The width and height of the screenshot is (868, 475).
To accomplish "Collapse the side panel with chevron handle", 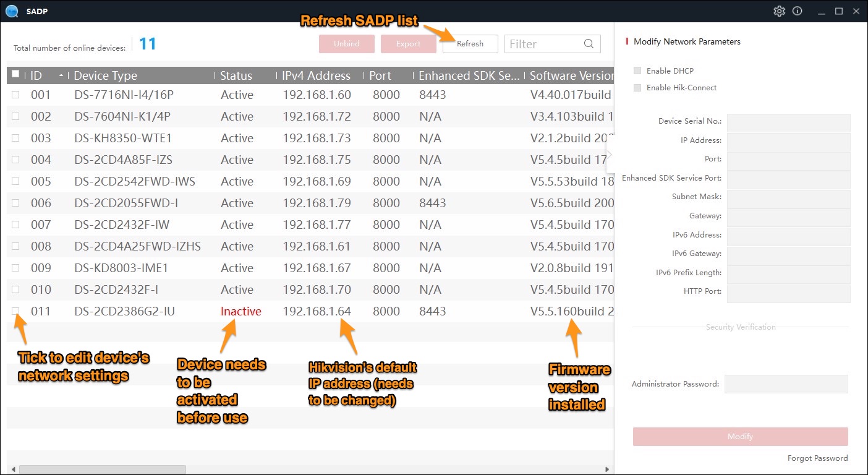I will [610, 155].
